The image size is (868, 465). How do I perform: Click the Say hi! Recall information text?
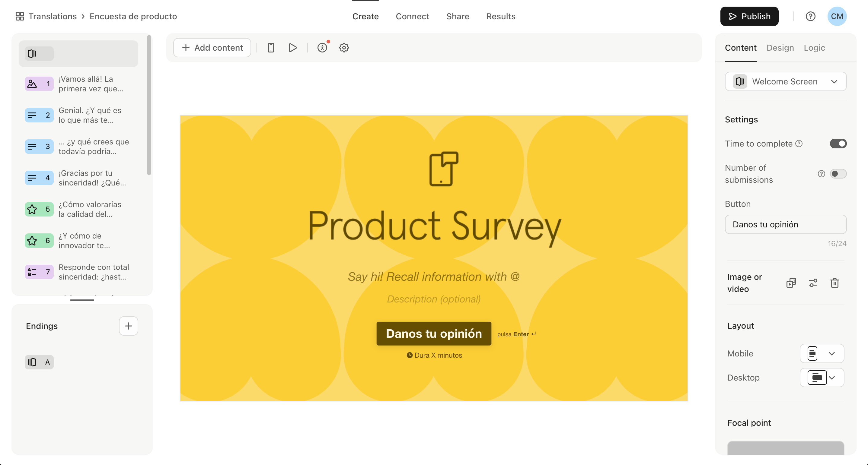tap(434, 277)
